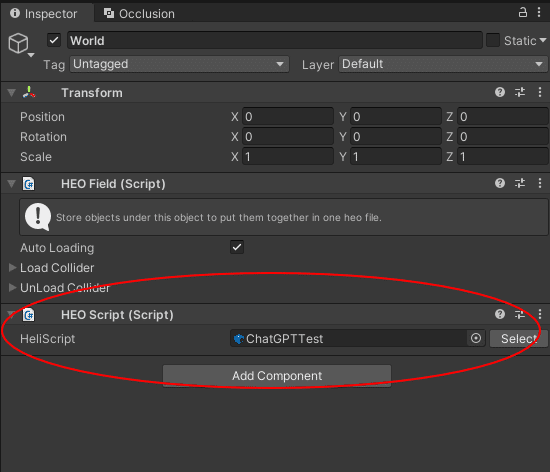Open Transform presets slider icon
Image resolution: width=550 pixels, height=472 pixels.
point(520,92)
